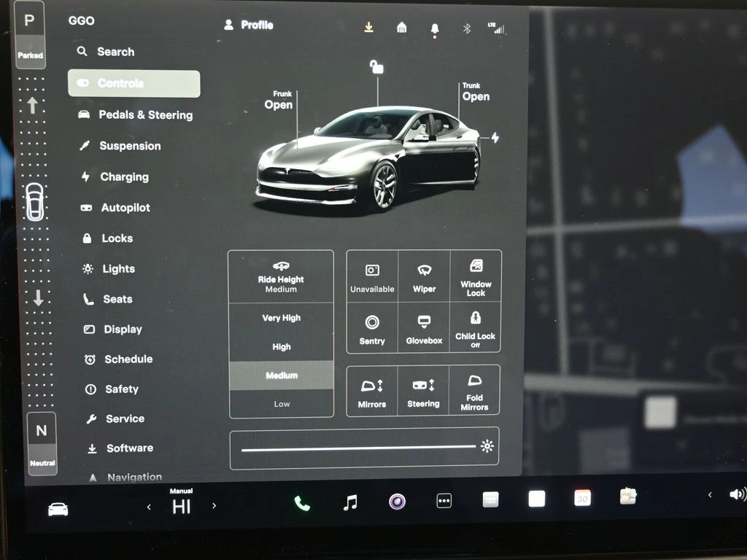The height and width of the screenshot is (560, 747).
Task: Close the Trunk via Open label
Action: click(x=476, y=96)
